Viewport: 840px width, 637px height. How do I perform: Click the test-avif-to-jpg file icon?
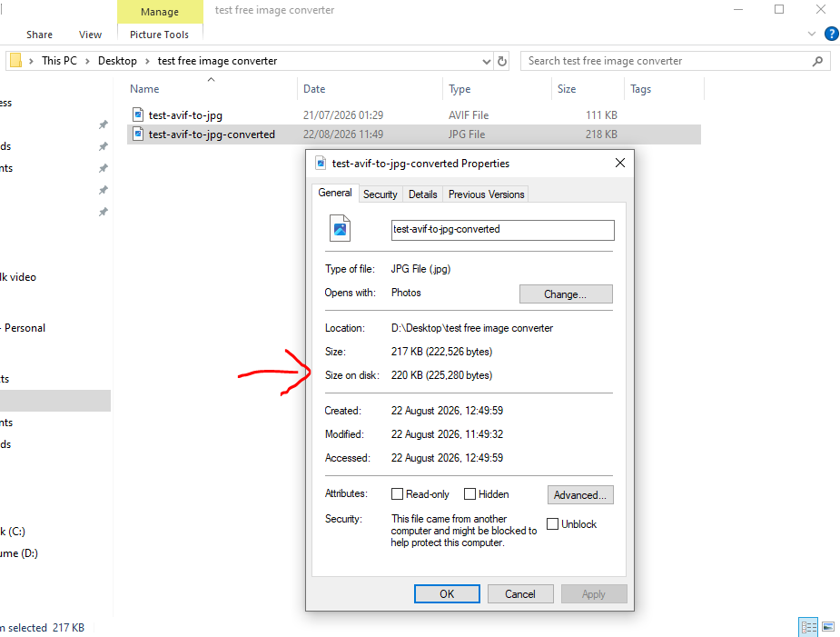coord(138,114)
